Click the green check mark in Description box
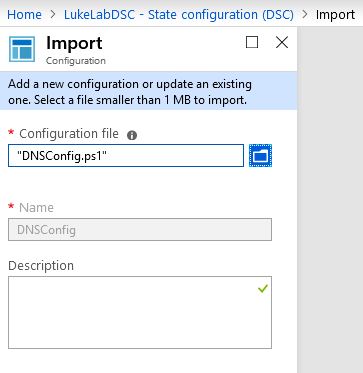The width and height of the screenshot is (363, 373). (x=263, y=289)
